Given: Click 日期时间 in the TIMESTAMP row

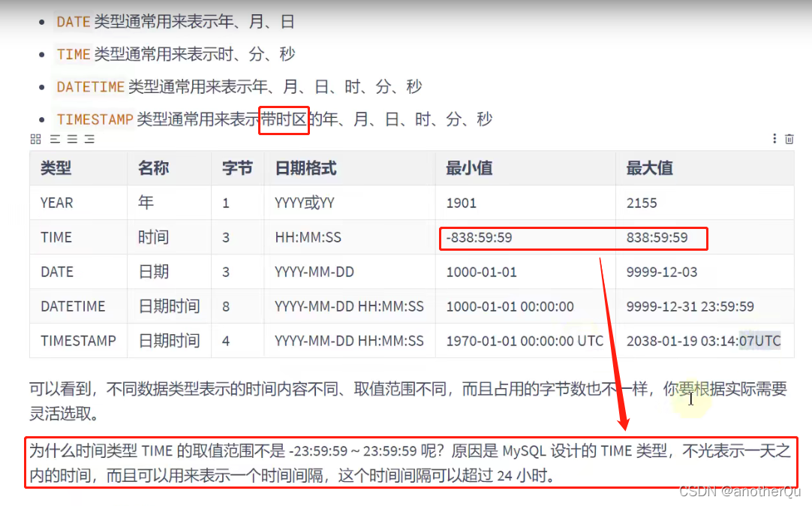Looking at the screenshot, I should pyautogui.click(x=169, y=341).
